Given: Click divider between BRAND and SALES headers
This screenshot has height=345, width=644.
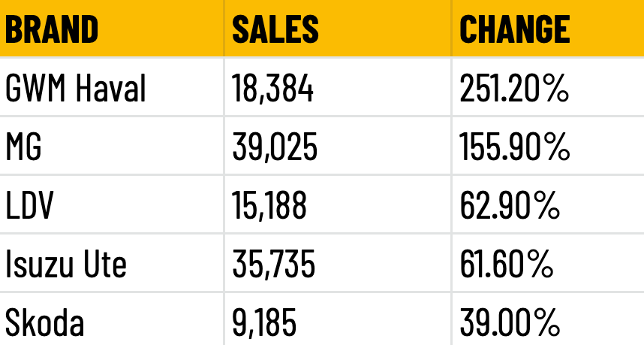Looking at the screenshot, I should pyautogui.click(x=224, y=28).
